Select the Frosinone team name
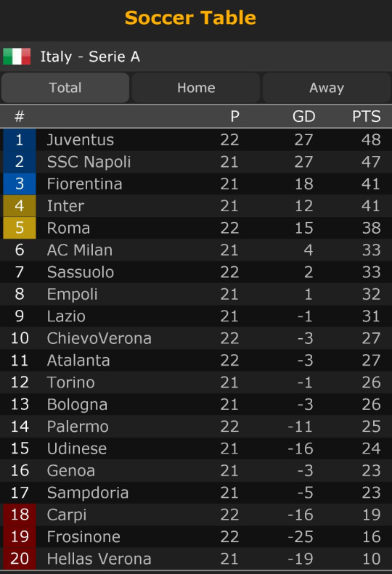The image size is (392, 574). click(x=83, y=537)
